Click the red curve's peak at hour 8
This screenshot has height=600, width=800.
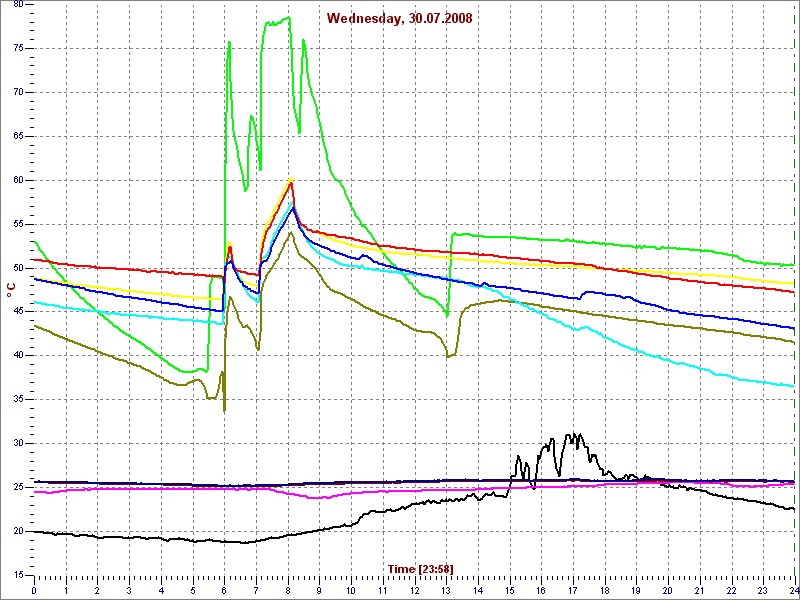[x=290, y=181]
